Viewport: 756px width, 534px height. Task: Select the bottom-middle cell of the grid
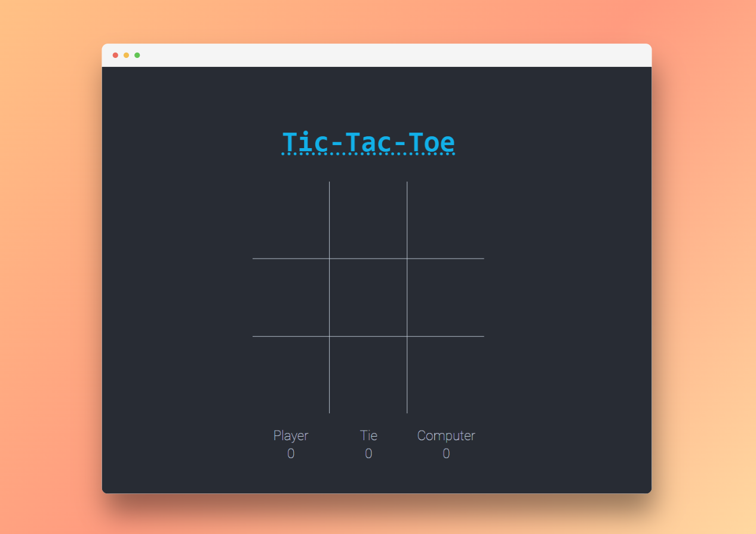click(368, 375)
